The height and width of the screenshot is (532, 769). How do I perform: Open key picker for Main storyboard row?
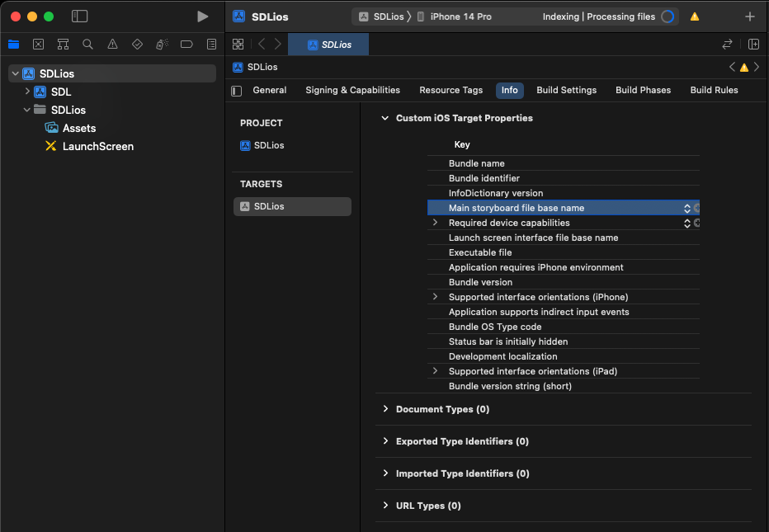(x=687, y=208)
